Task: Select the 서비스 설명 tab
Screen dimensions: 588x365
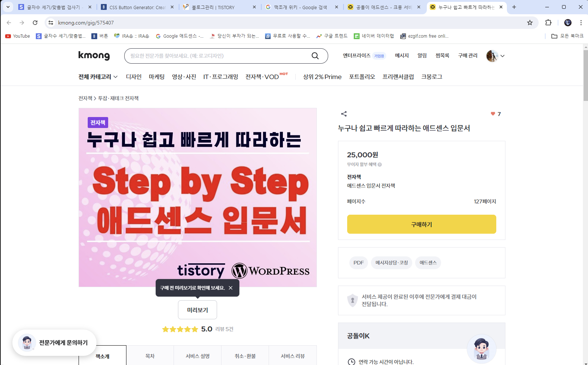Action: click(198, 355)
